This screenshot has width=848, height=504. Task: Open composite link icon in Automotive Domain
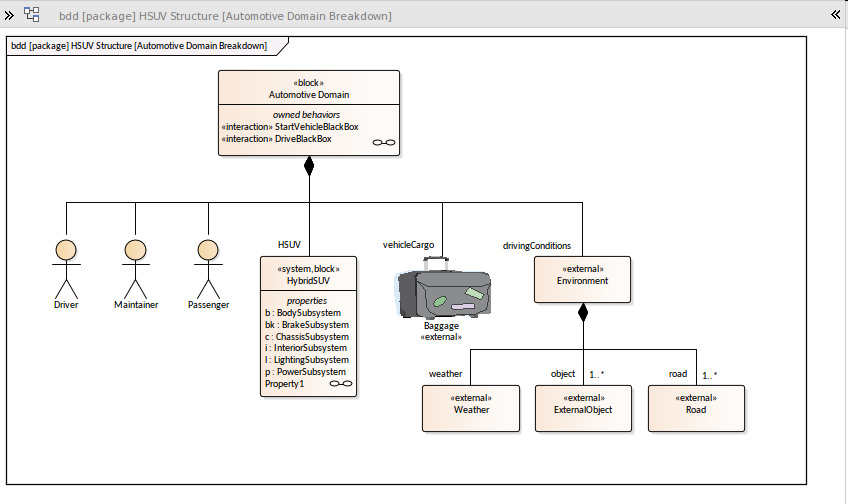(x=383, y=143)
